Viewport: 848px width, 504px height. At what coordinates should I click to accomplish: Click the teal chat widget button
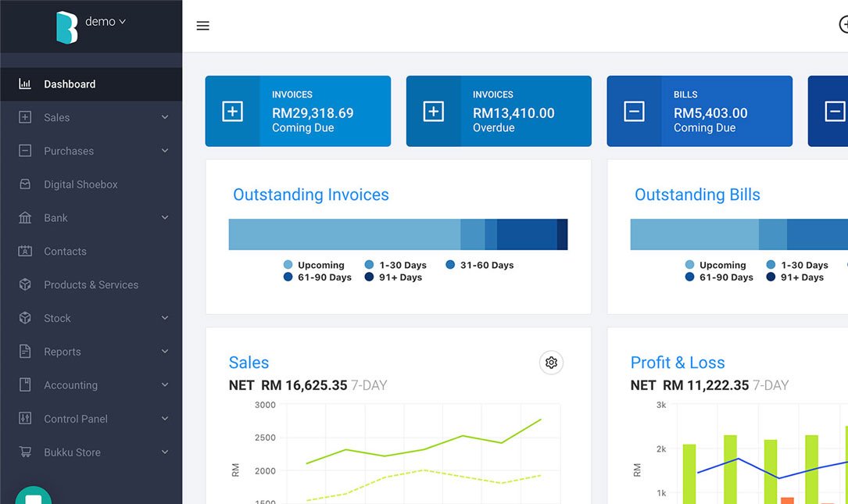point(34,495)
